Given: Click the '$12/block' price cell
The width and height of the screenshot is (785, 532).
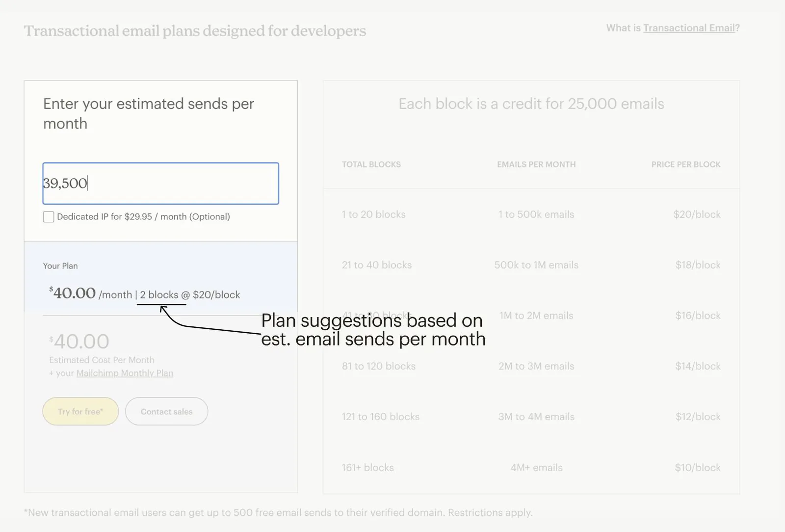Looking at the screenshot, I should pyautogui.click(x=698, y=417).
